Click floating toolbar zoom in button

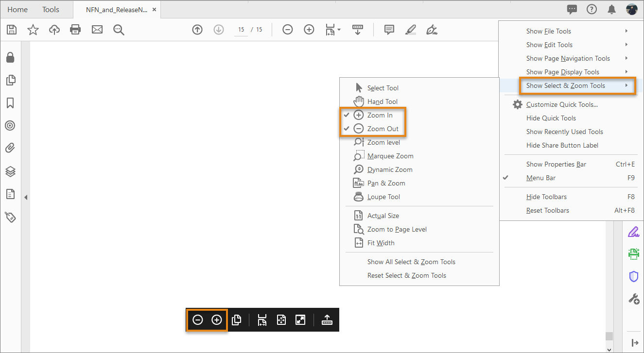(x=217, y=320)
